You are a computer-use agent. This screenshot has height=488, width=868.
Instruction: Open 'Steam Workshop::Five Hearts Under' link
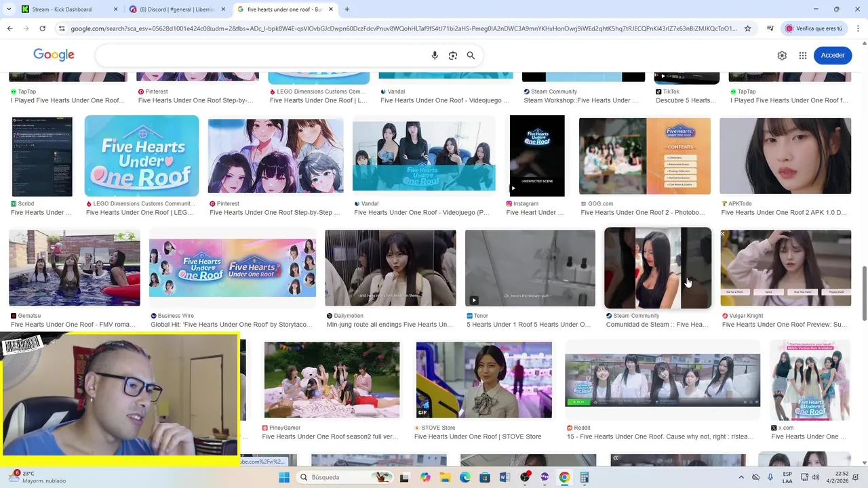click(x=580, y=100)
